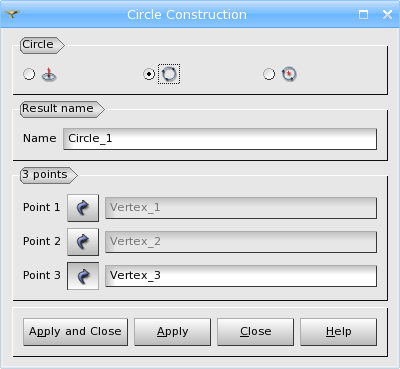
Task: Click the Vertex_1 point field
Action: pos(241,208)
